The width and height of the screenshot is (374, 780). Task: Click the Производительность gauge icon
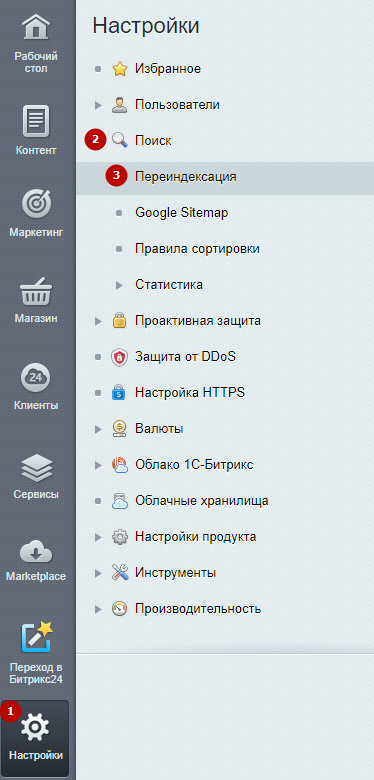[119, 609]
